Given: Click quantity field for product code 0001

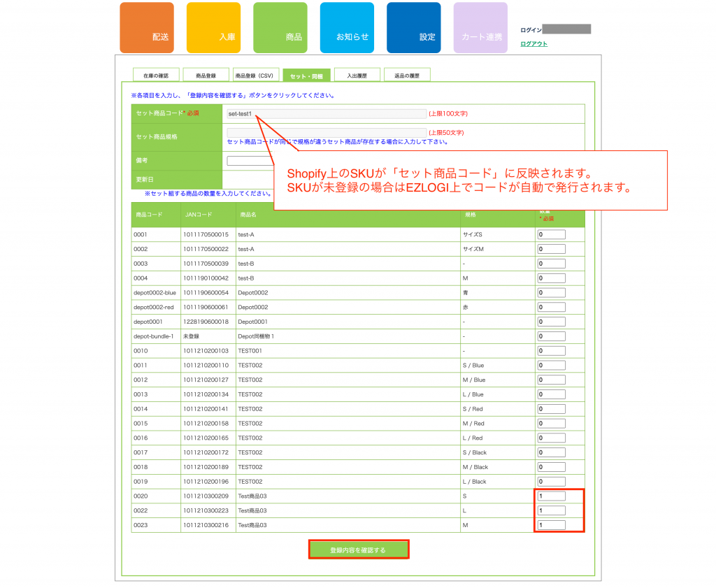Looking at the screenshot, I should (551, 235).
